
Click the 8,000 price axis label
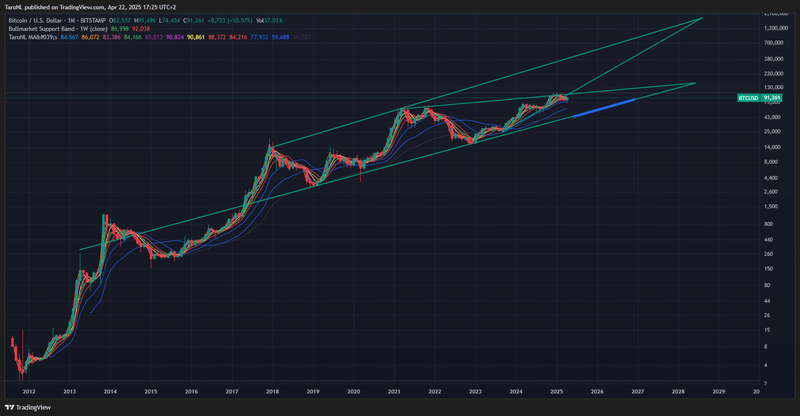[x=771, y=162]
